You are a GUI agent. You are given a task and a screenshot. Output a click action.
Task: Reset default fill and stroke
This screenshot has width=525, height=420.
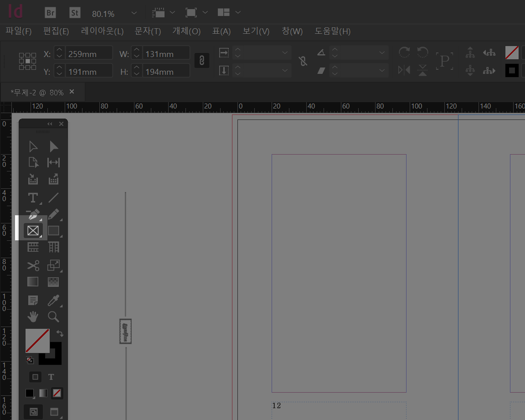pyautogui.click(x=30, y=360)
